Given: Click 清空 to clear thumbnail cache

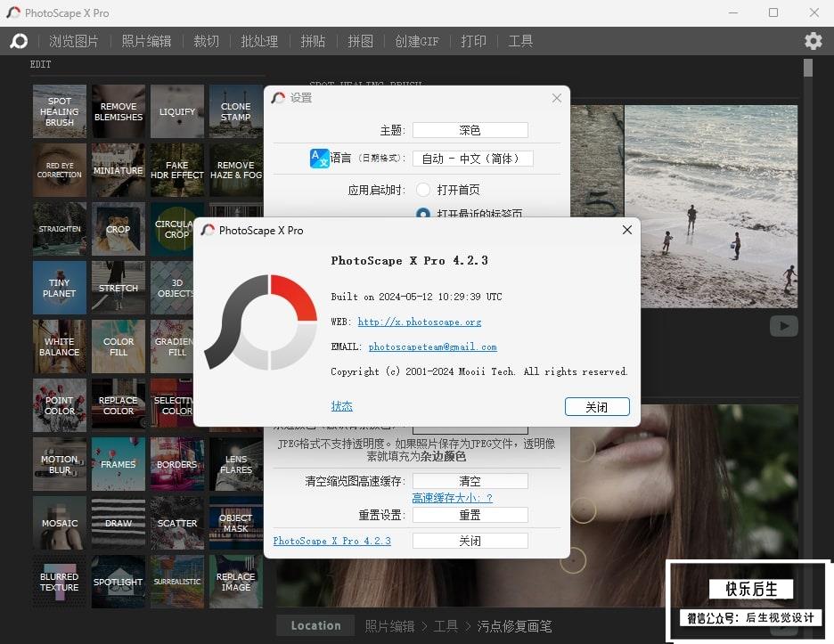Looking at the screenshot, I should click(470, 481).
